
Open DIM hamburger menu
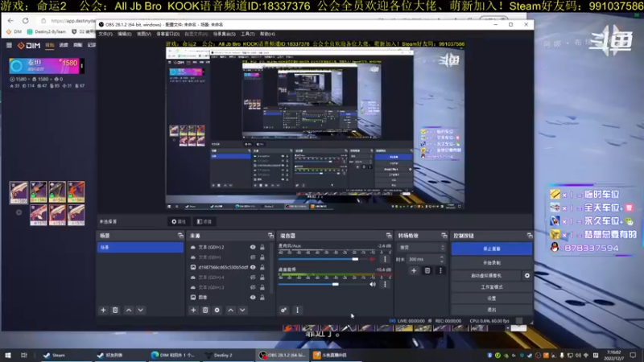coord(9,45)
